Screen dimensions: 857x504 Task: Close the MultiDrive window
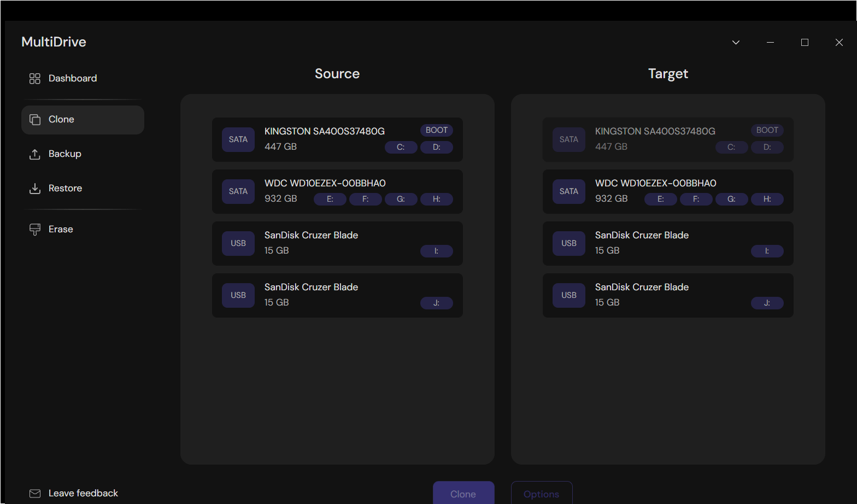tap(839, 43)
